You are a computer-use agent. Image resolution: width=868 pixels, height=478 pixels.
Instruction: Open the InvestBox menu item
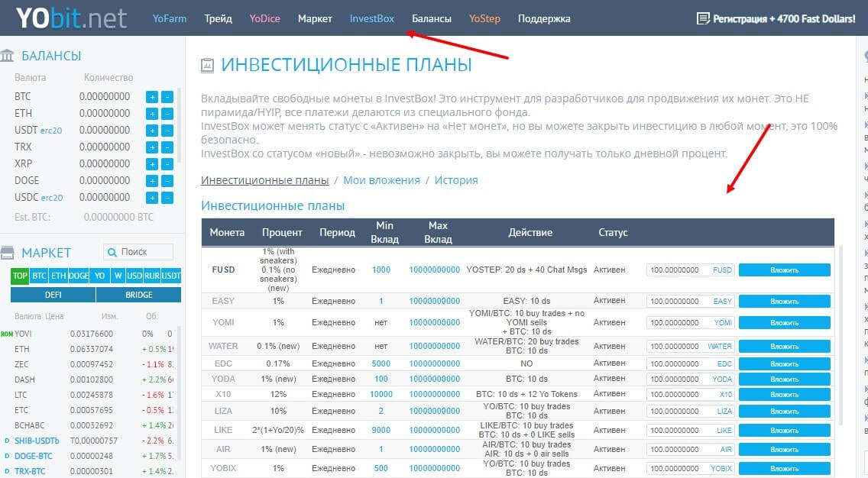coord(372,18)
